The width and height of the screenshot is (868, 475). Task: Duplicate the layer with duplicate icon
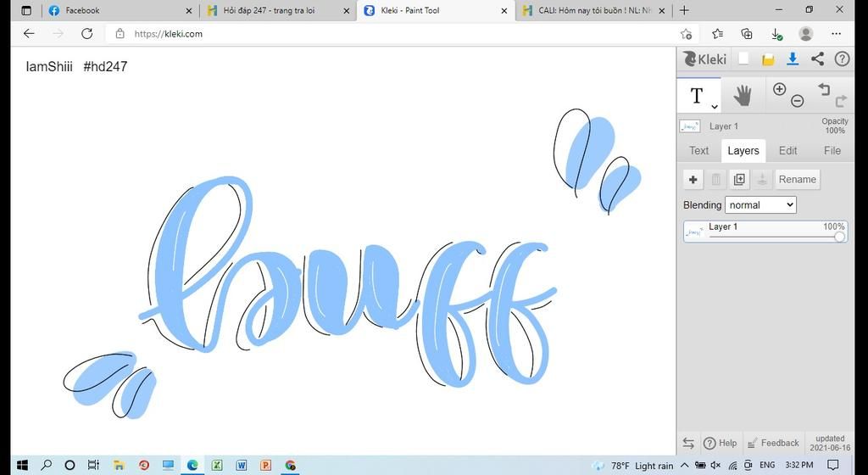click(x=739, y=179)
